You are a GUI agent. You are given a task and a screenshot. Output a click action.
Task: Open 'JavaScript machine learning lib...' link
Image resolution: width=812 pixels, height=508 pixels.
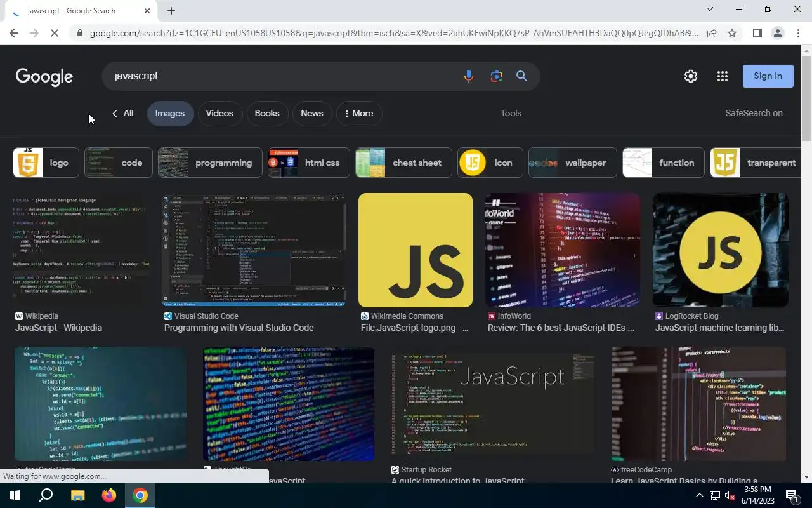click(719, 328)
